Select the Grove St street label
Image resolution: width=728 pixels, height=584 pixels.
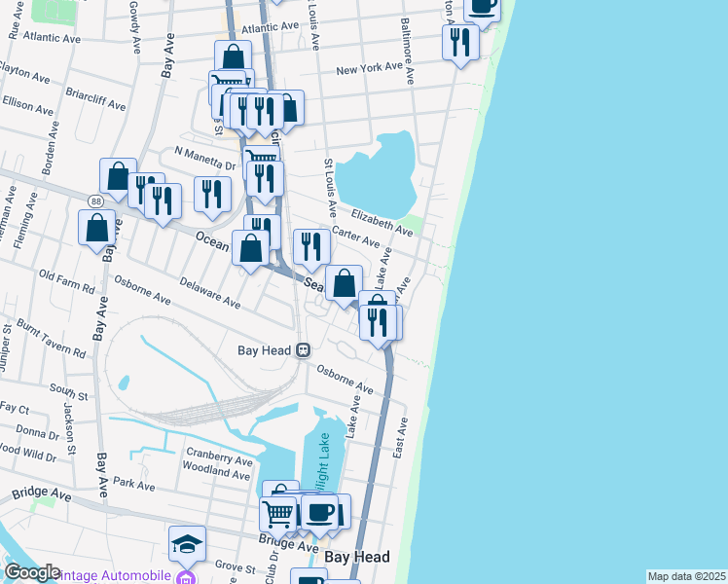pyautogui.click(x=236, y=566)
